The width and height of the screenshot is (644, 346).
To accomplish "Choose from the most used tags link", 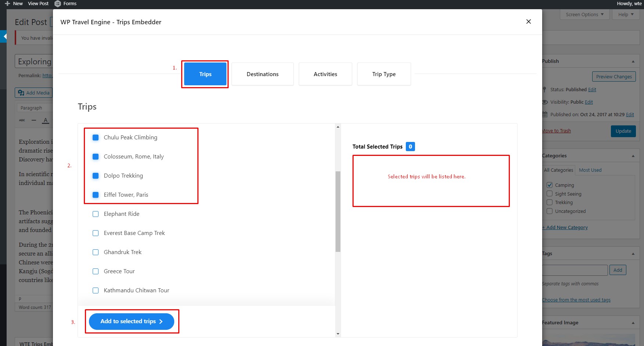I will (x=576, y=300).
